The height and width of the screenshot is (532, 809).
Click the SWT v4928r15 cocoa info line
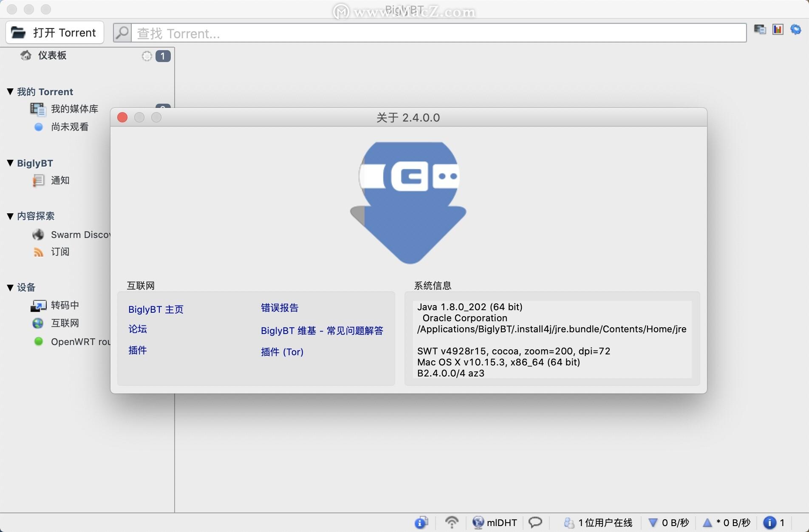point(514,351)
